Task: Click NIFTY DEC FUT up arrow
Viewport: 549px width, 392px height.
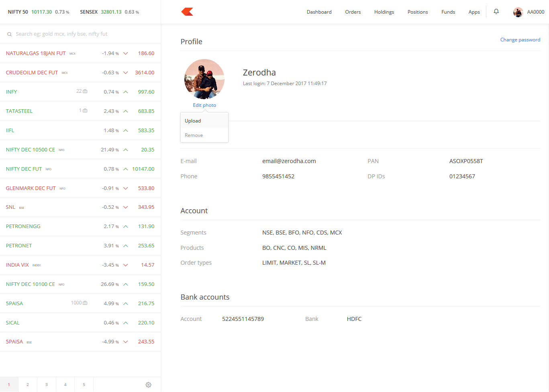Action: (x=126, y=169)
